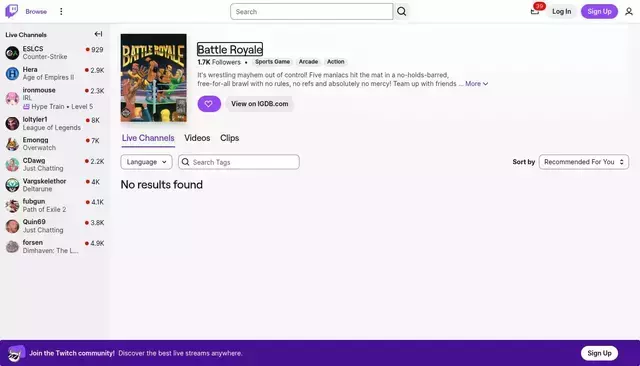Click Counter-Strike under ESLCS
This screenshot has height=366, width=640.
click(x=45, y=57)
